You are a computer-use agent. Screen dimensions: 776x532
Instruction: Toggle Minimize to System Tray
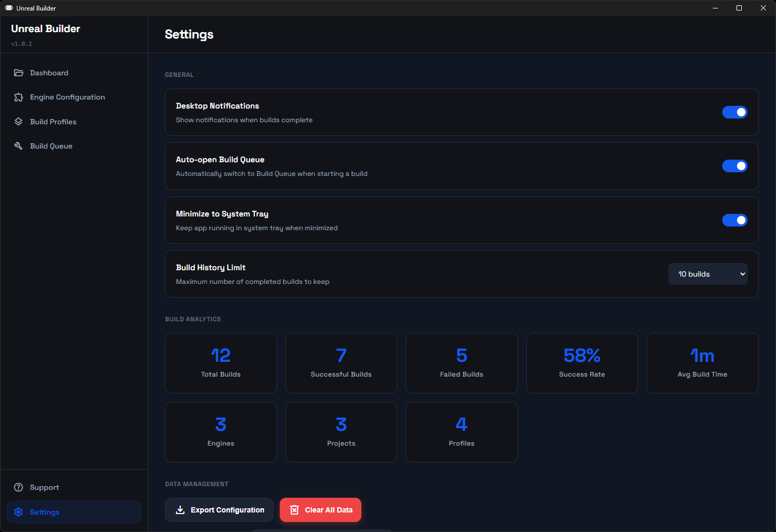point(735,220)
